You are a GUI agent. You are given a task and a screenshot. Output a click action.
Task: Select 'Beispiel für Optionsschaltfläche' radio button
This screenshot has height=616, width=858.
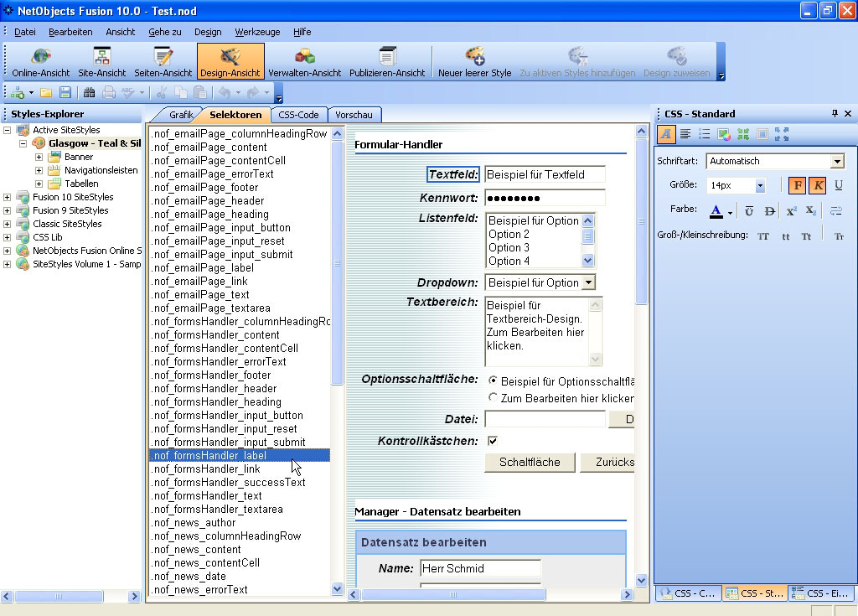[493, 380]
